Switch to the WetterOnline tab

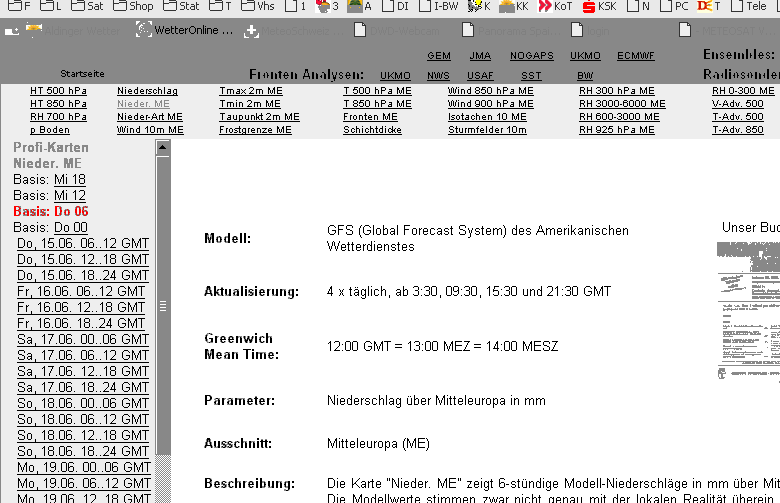click(186, 30)
